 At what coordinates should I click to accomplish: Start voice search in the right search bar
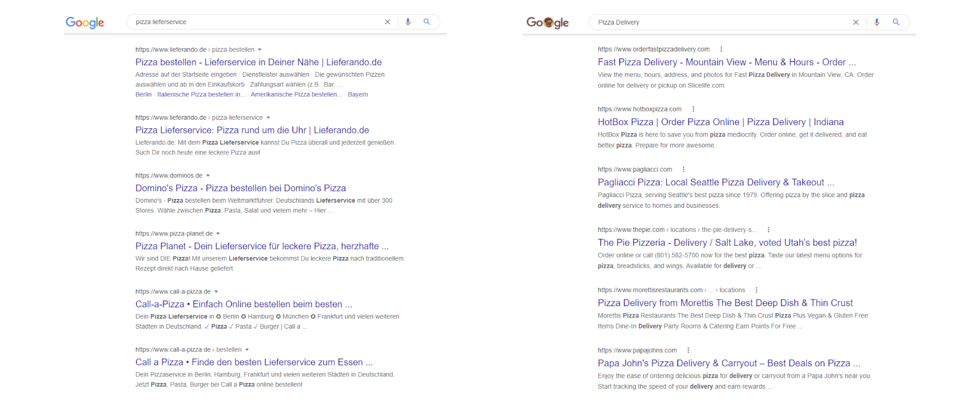point(877,23)
